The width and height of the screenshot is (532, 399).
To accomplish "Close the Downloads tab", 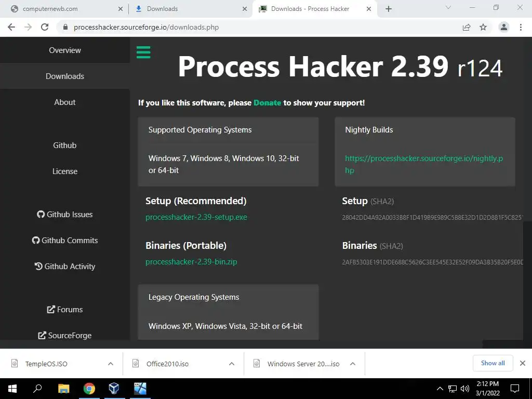I will [x=245, y=9].
